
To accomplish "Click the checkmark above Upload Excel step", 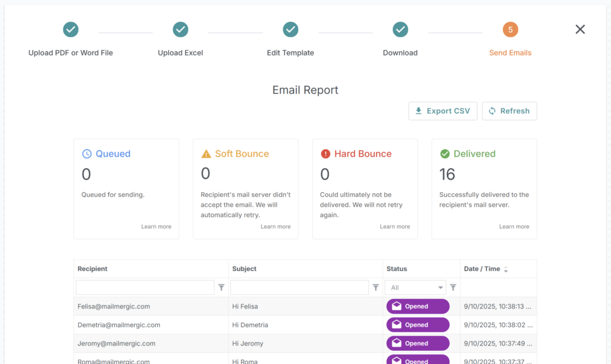I will (x=180, y=29).
